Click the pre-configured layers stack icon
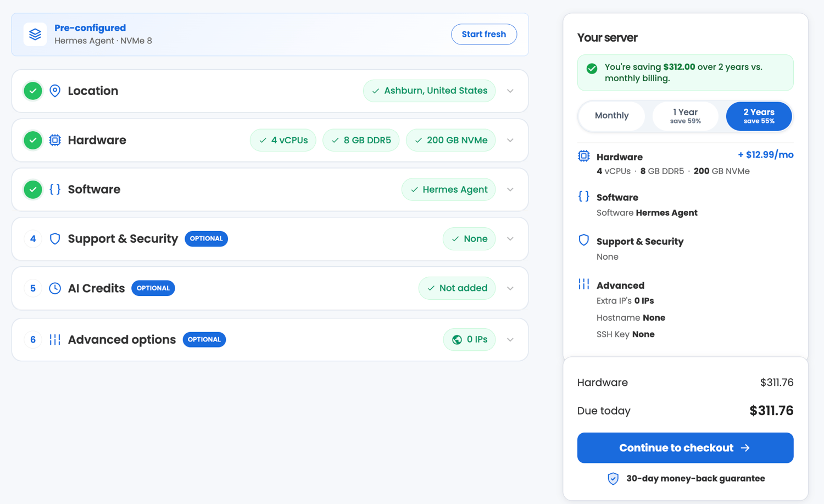Viewport: 824px width, 504px height. click(35, 34)
